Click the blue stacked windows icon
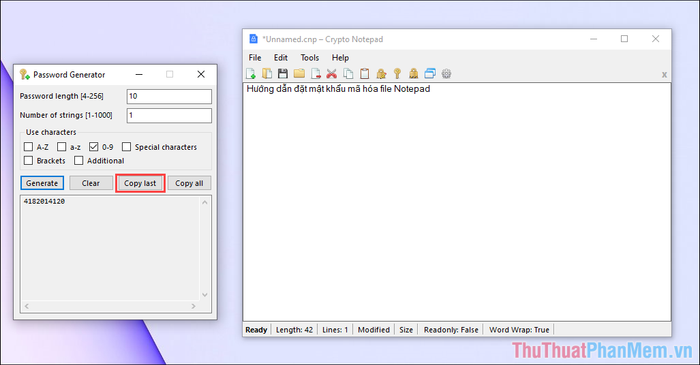 [x=430, y=74]
